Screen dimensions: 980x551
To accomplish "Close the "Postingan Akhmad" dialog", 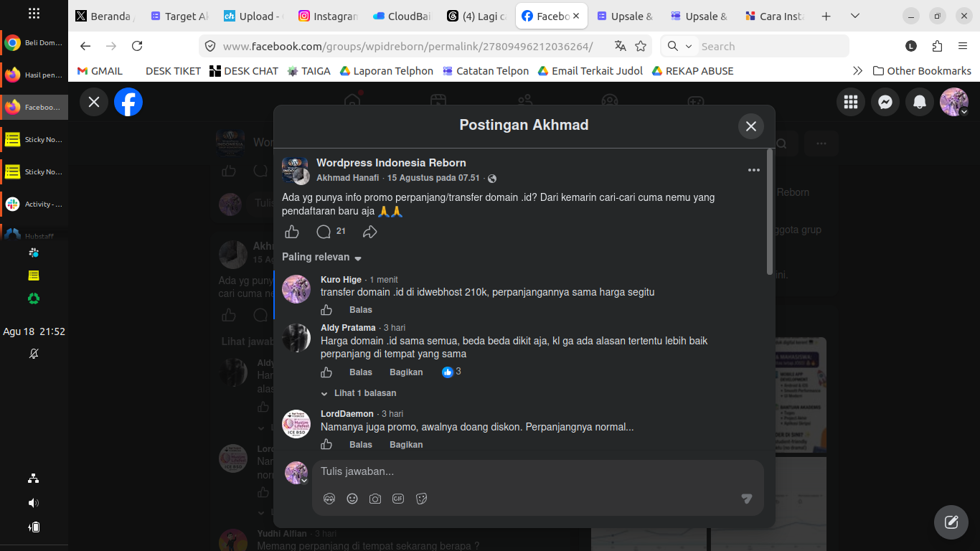I will (751, 126).
